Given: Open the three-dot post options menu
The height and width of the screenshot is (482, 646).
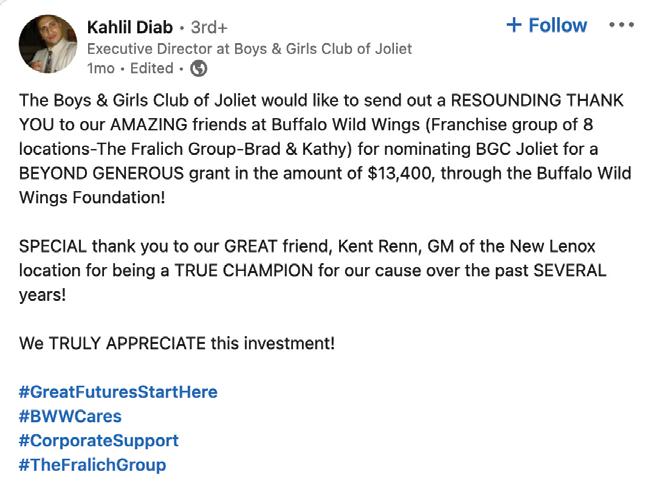Looking at the screenshot, I should pyautogui.click(x=621, y=25).
